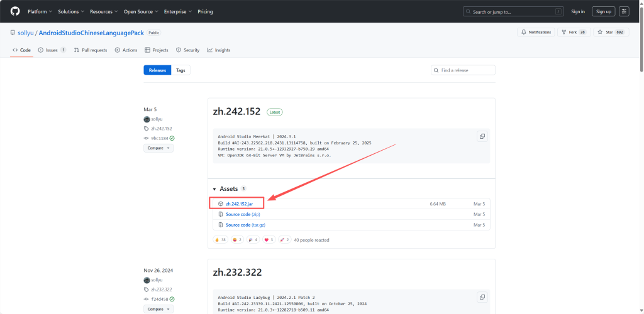
Task: Download Source code (tar.gz)
Action: pos(245,225)
